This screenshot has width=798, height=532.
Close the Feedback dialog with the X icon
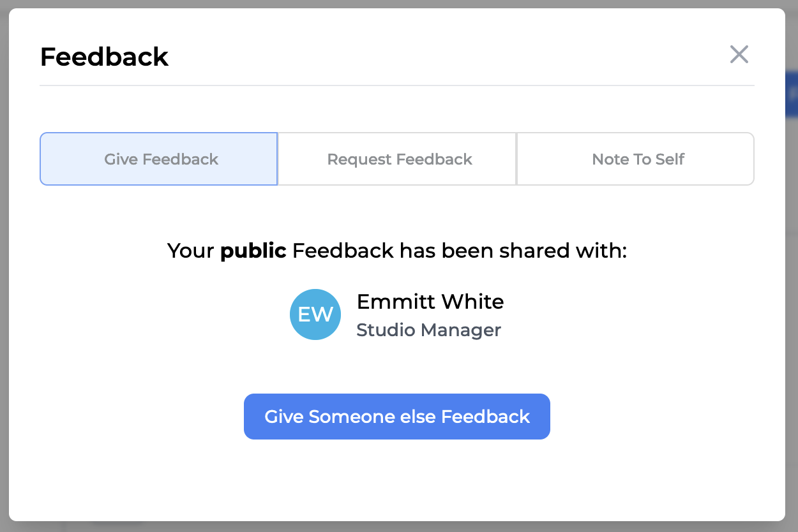click(x=739, y=55)
